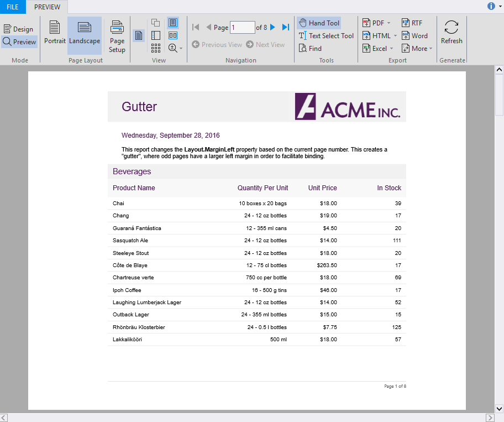Show the multiple pages grid view

click(156, 49)
